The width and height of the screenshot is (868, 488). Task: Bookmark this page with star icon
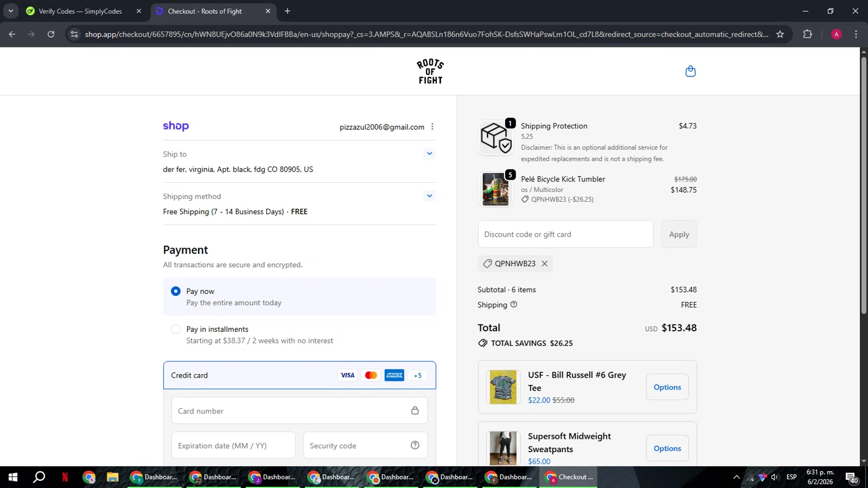[x=780, y=34]
